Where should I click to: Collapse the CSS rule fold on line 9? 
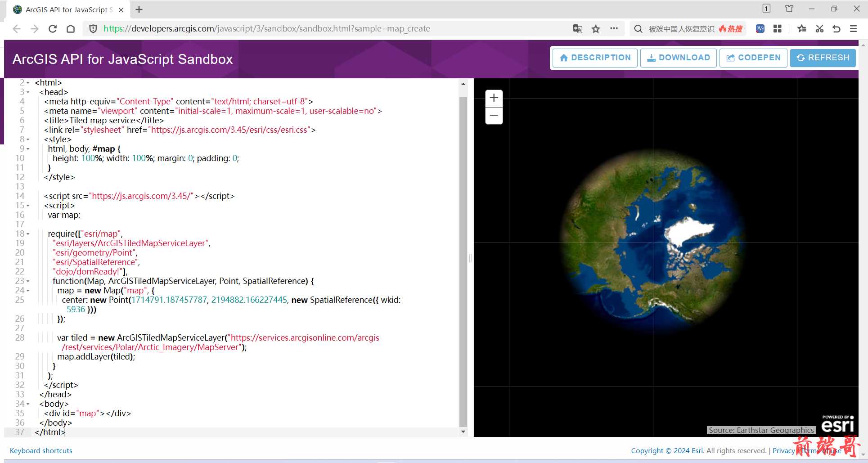tap(28, 149)
